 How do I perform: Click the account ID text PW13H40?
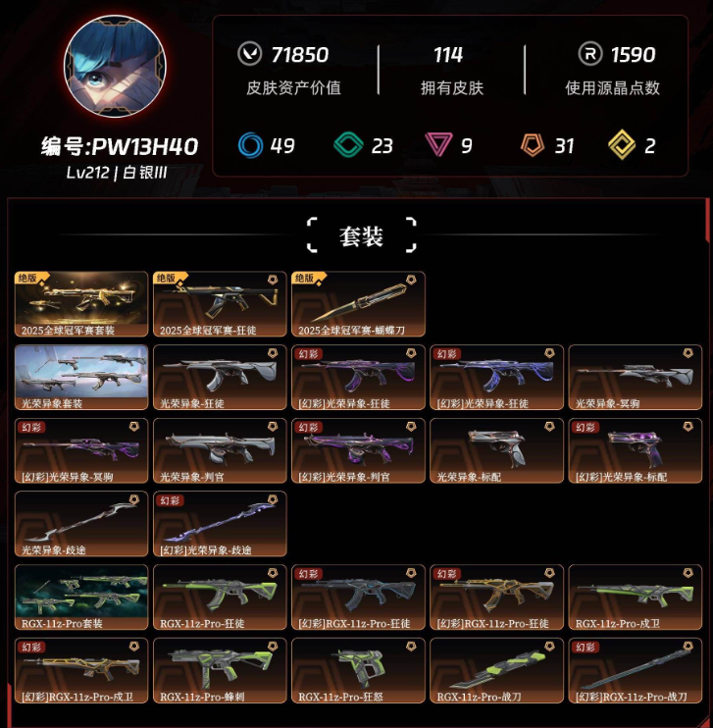[145, 147]
